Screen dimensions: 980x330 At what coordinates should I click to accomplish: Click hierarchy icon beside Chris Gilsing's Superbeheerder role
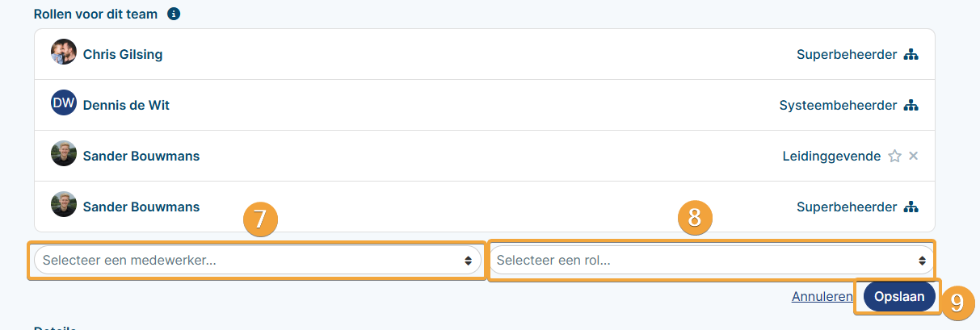911,55
